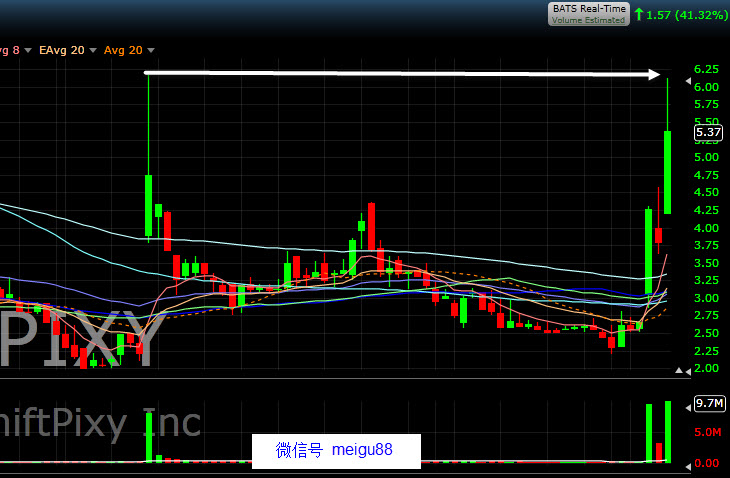The height and width of the screenshot is (478, 730).
Task: Click the 4.50 price axis label
Action: click(706, 192)
